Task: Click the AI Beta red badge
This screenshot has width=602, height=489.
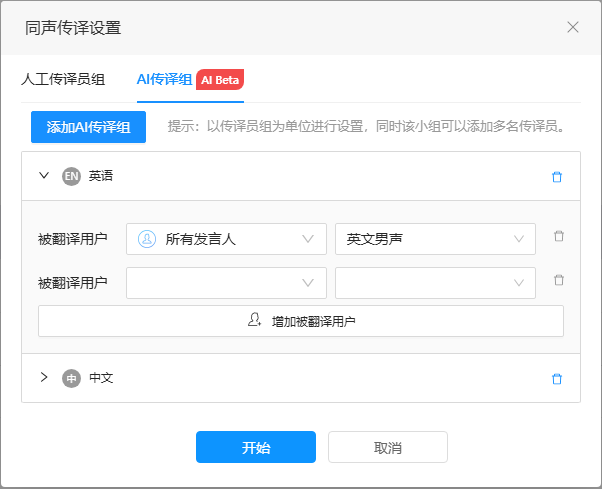Action: coord(220,80)
